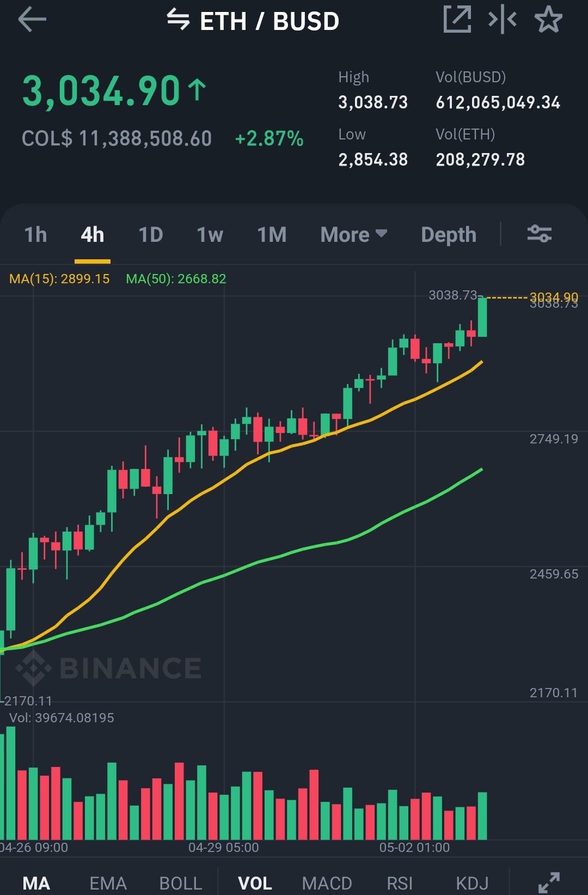The image size is (588, 895).
Task: Tap the compare/collapse arrows icon
Action: tap(502, 20)
